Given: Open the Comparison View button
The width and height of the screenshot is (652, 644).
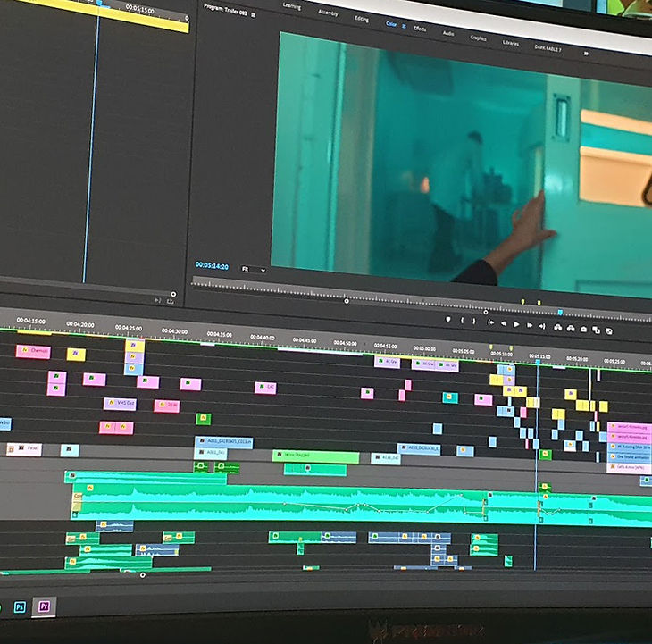Looking at the screenshot, I should coord(596,330).
